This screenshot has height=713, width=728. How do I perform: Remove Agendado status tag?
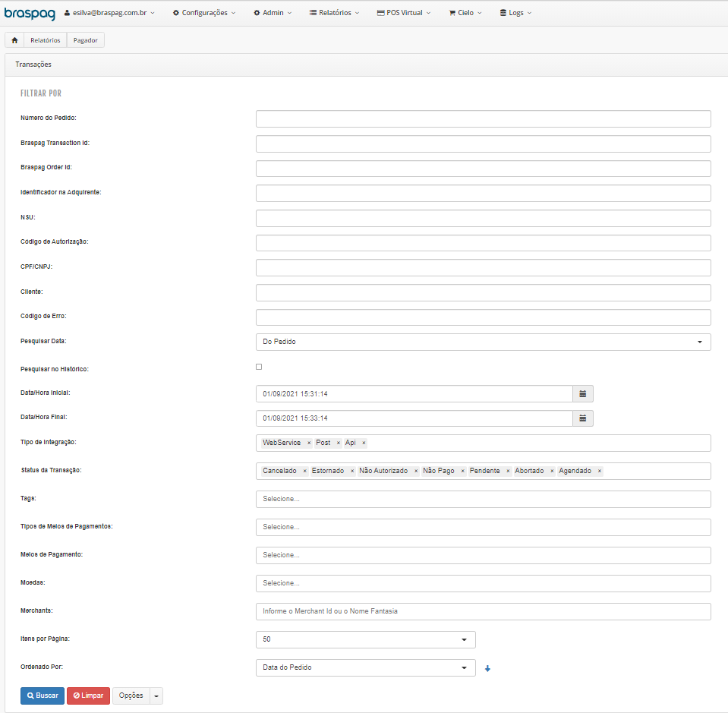tap(600, 471)
